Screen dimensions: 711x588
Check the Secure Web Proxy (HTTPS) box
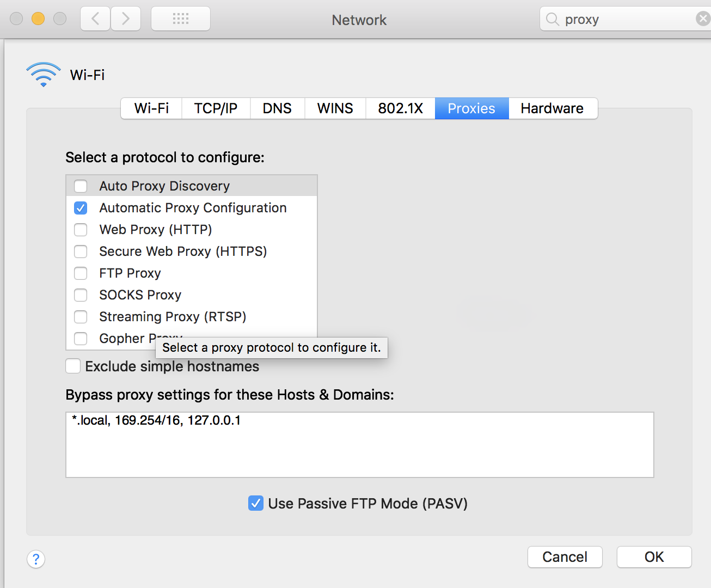pos(80,251)
